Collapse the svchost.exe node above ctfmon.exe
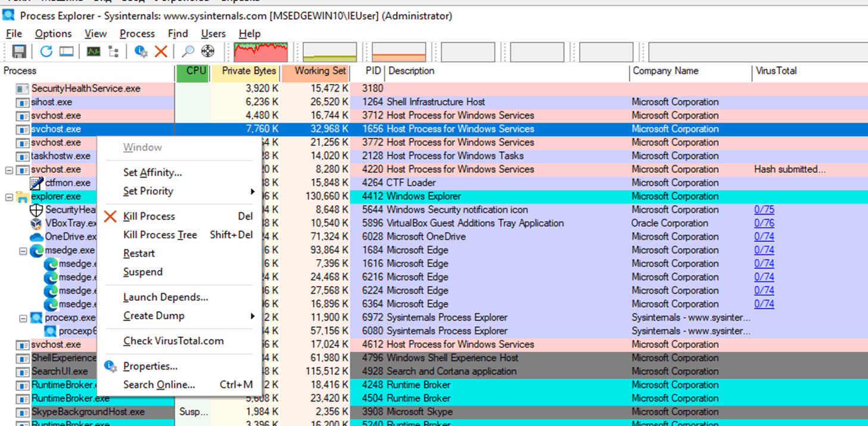The height and width of the screenshot is (426, 868). click(x=9, y=170)
